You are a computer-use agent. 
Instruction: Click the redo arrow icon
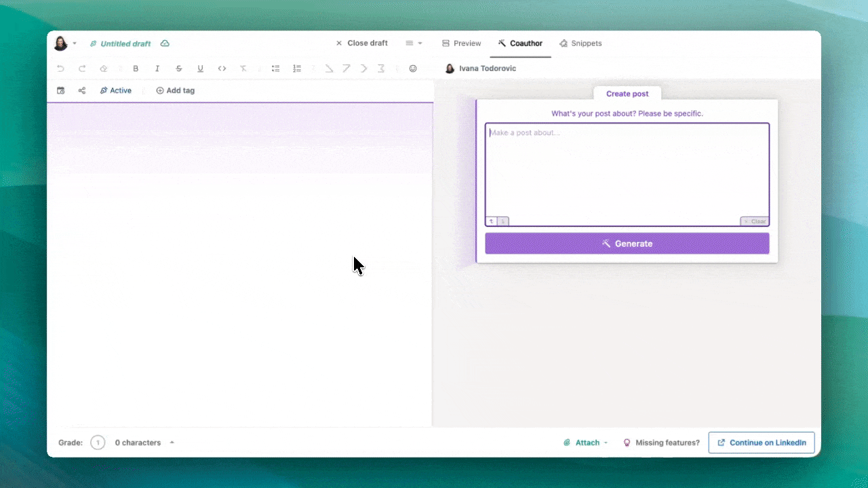(82, 68)
